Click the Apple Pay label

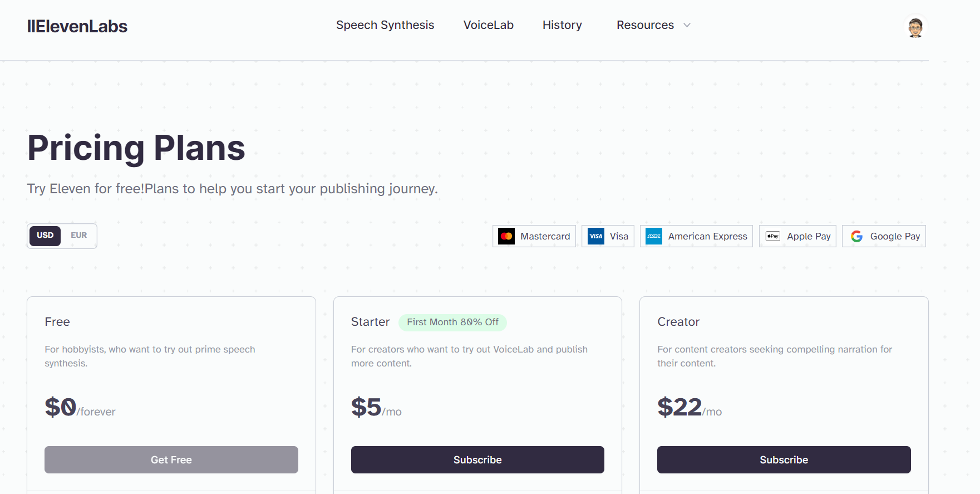[x=809, y=236]
